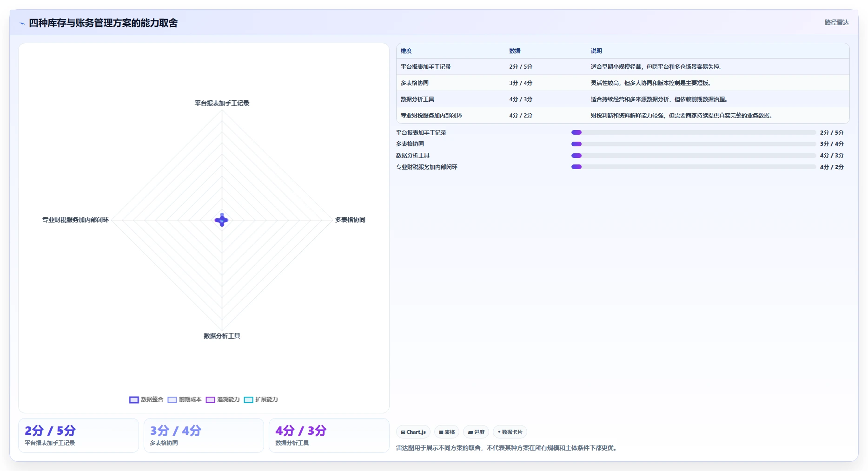Select the 数据分析工具 table row cell

click(417, 99)
